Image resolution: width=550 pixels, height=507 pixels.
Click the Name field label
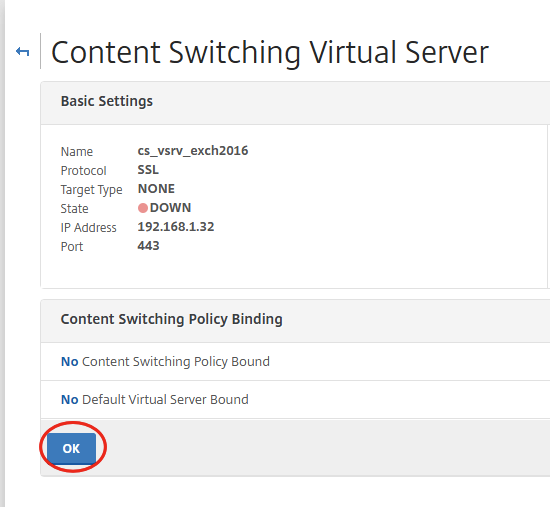[77, 152]
